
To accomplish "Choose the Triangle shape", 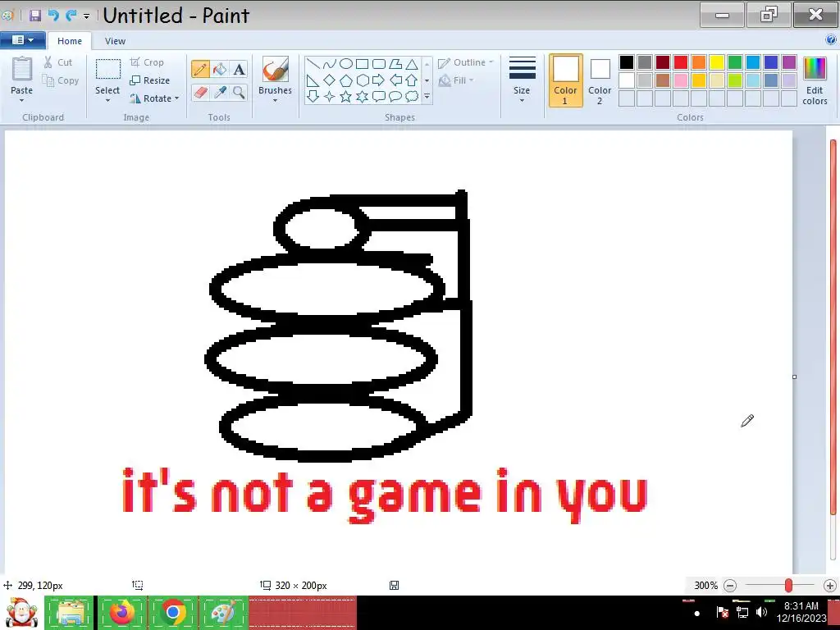I will tap(412, 64).
